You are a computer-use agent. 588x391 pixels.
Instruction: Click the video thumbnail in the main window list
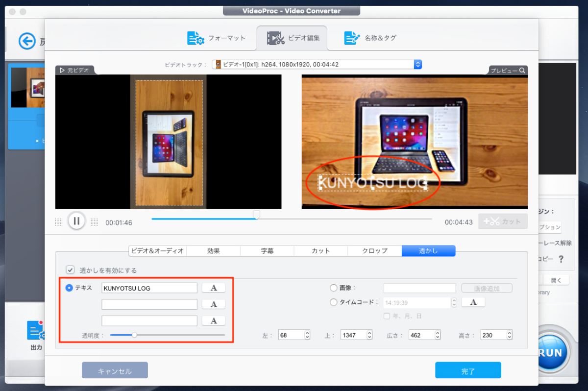point(28,88)
